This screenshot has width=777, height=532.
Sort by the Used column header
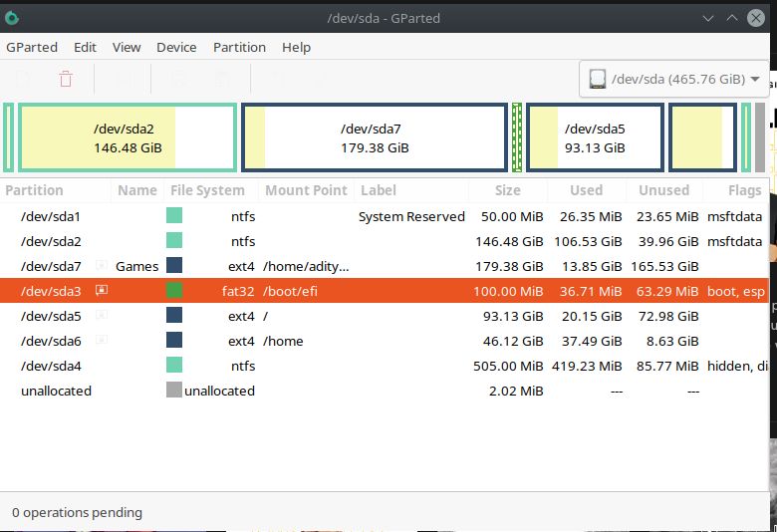(x=586, y=190)
